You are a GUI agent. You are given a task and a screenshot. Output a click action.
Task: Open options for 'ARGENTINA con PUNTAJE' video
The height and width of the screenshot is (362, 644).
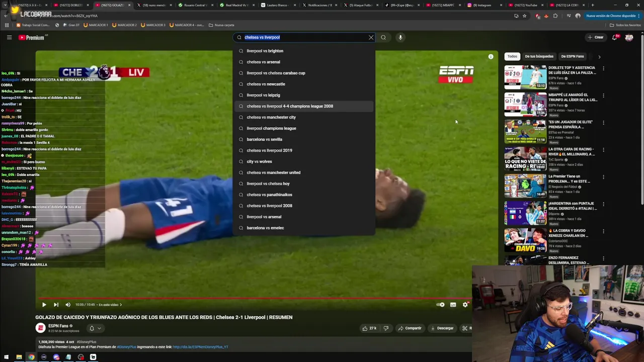pyautogui.click(x=603, y=204)
